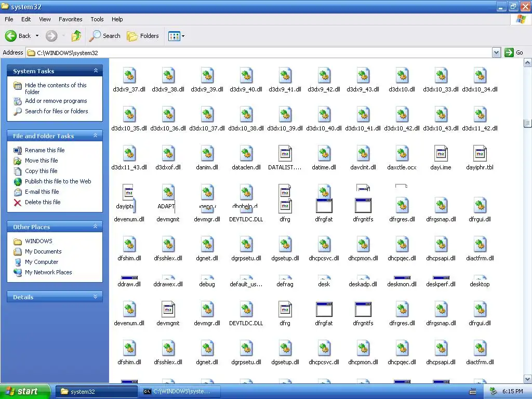Select the danim.dll file icon
Image resolution: width=532 pixels, height=399 pixels.
tap(207, 153)
